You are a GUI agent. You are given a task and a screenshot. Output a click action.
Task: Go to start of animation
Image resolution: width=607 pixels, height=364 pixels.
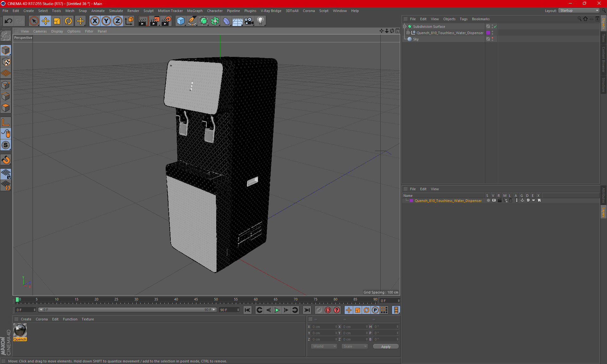[x=248, y=310]
